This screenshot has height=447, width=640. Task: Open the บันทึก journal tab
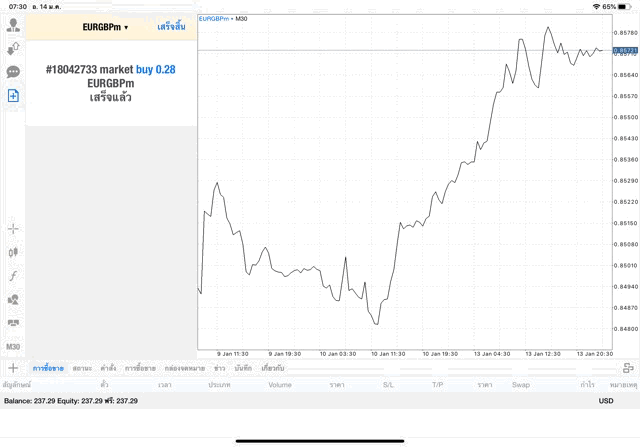point(243,368)
